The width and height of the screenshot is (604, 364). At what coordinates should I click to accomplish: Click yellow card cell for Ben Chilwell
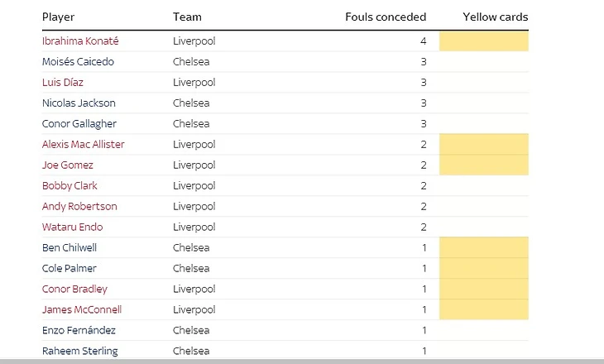[x=484, y=247]
